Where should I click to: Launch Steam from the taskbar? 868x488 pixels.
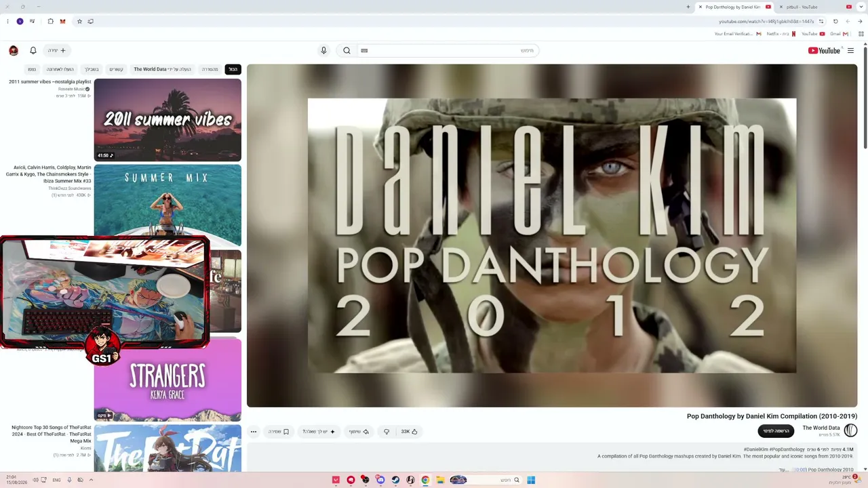(395, 480)
